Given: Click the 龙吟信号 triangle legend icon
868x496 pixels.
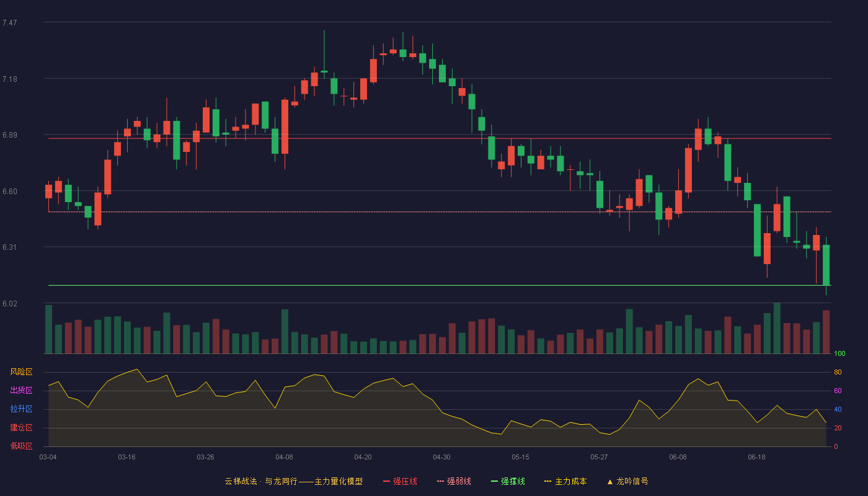Looking at the screenshot, I should 609,481.
